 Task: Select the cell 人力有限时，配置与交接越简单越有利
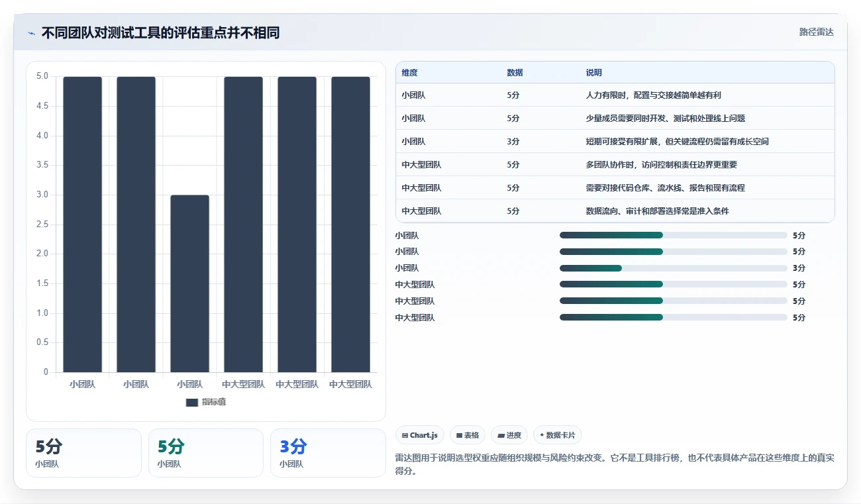pos(653,95)
